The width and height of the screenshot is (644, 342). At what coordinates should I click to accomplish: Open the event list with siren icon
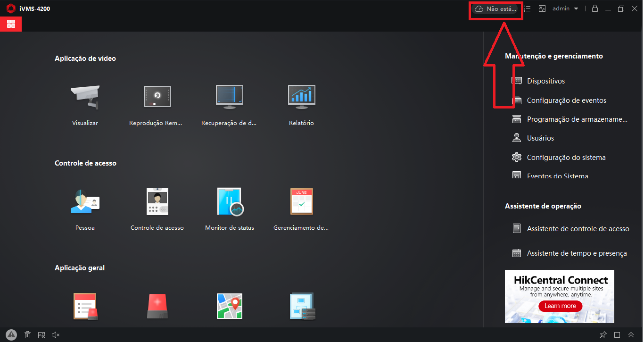(x=85, y=307)
